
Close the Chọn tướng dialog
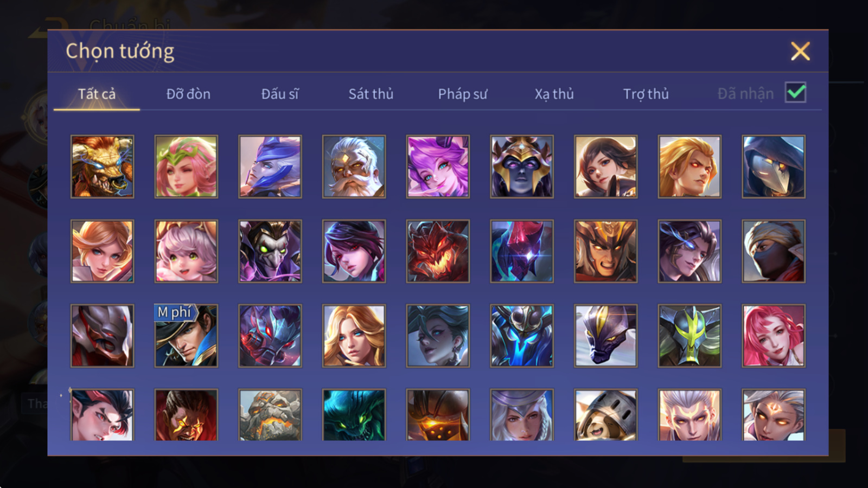(800, 52)
